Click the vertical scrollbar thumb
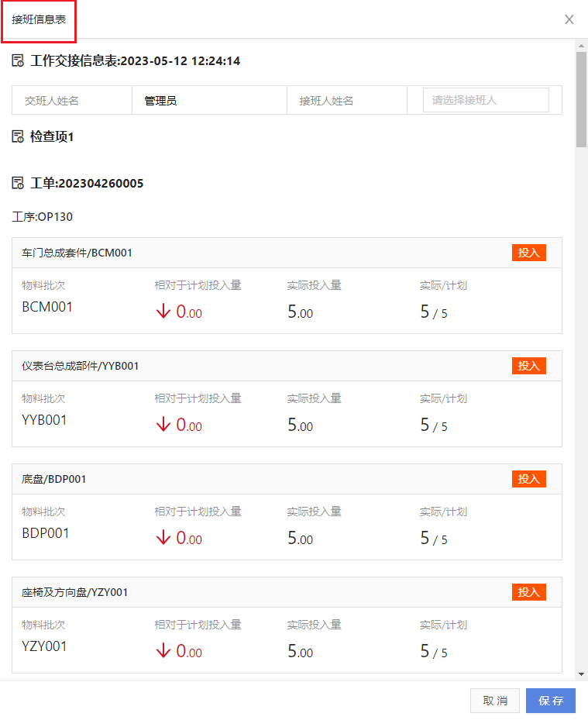588x720 pixels. coord(582,99)
